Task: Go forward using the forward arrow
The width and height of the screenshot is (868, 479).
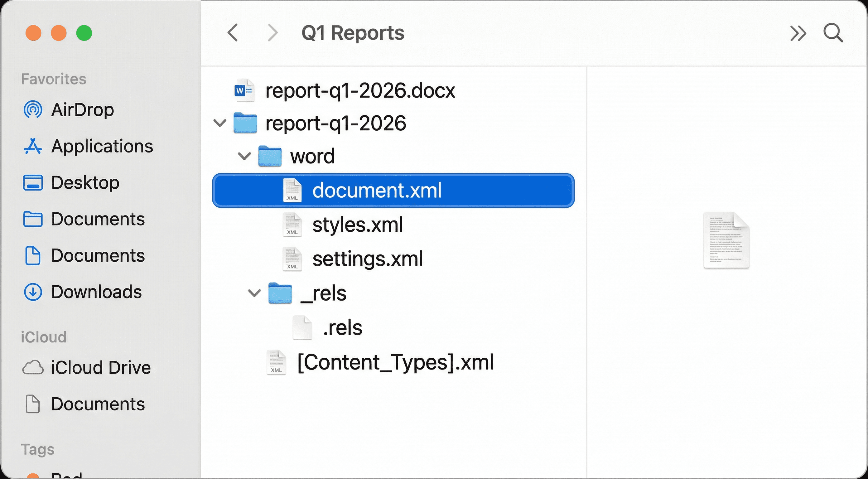Action: click(272, 33)
